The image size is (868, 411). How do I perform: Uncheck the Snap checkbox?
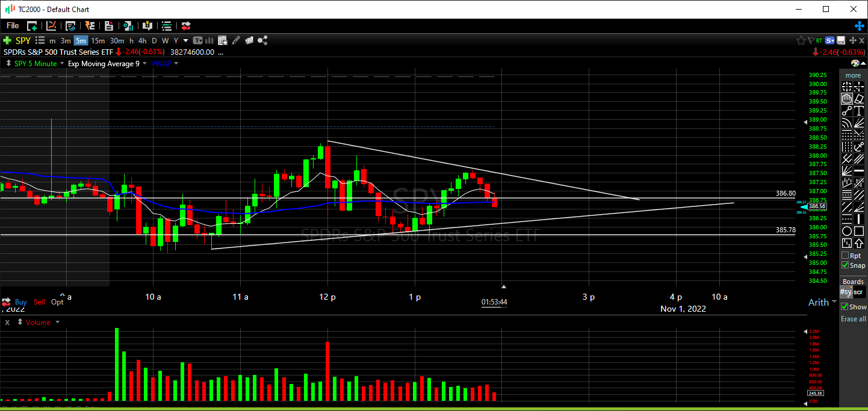pos(845,265)
